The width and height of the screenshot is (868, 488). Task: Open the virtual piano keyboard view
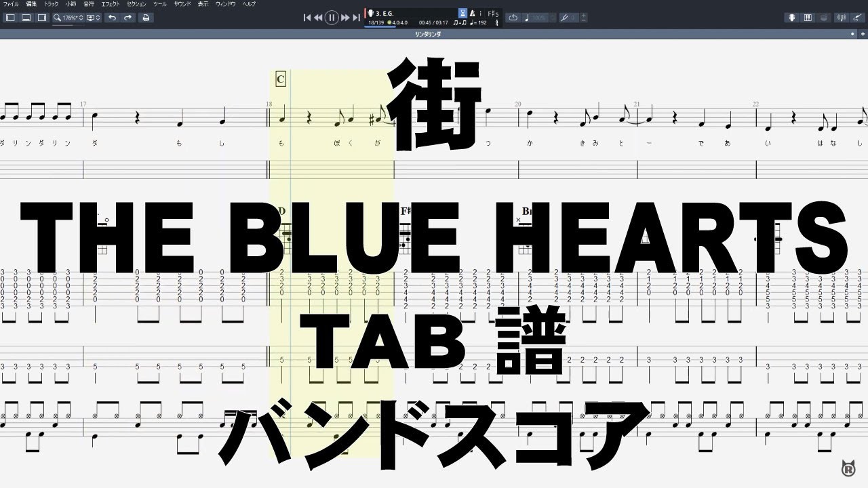click(808, 17)
